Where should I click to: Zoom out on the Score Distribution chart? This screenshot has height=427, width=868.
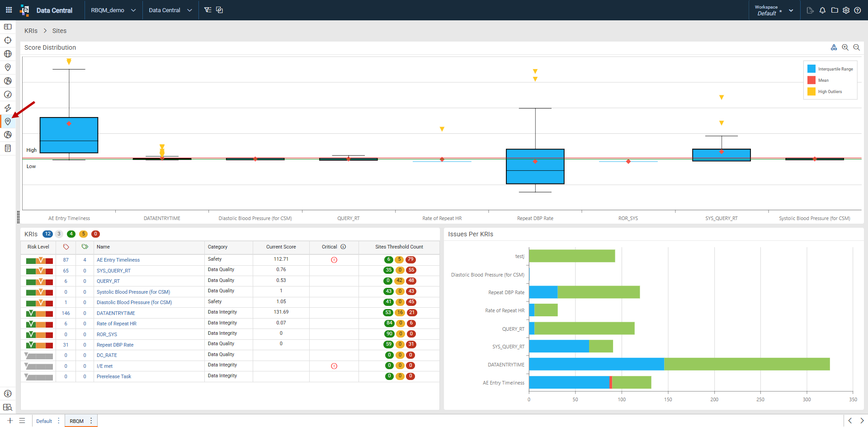click(x=856, y=47)
